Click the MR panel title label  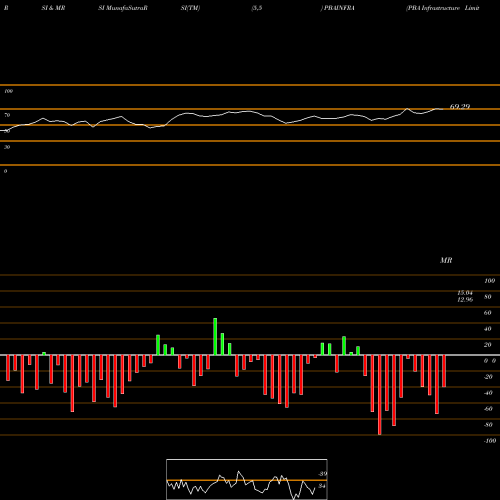[x=446, y=260]
